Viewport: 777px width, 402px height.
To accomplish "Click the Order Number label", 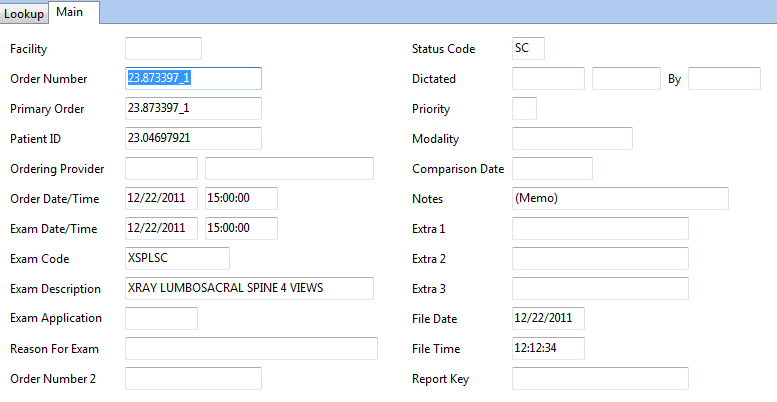I will pyautogui.click(x=49, y=79).
